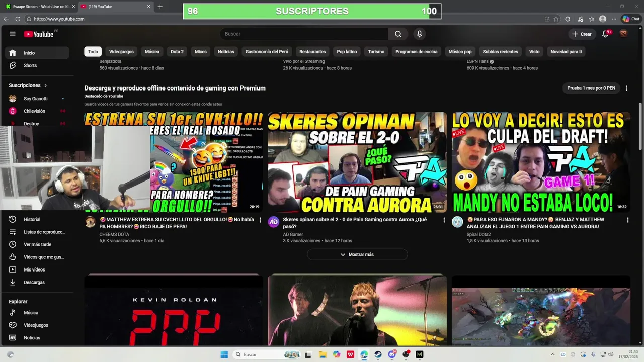This screenshot has width=644, height=362.
Task: Open options for the Premium shelf
Action: click(626, 88)
